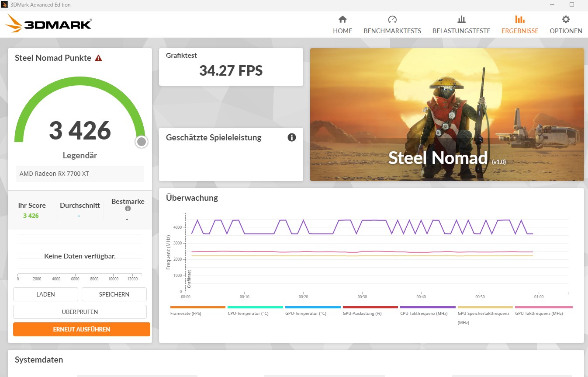Open the OPTIONEN settings tab
588x377 pixels.
[566, 24]
